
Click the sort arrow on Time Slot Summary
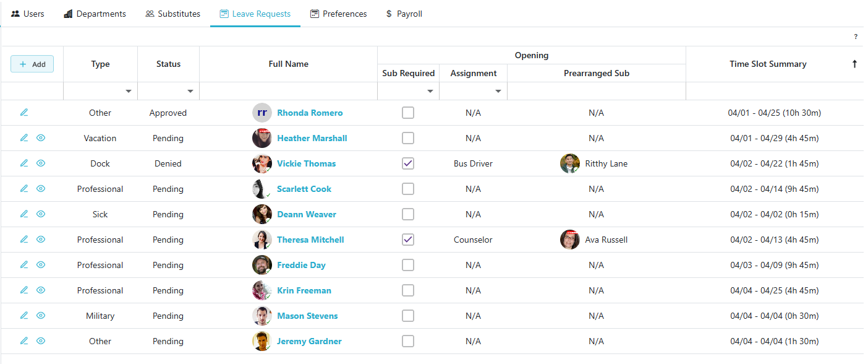pyautogui.click(x=854, y=64)
